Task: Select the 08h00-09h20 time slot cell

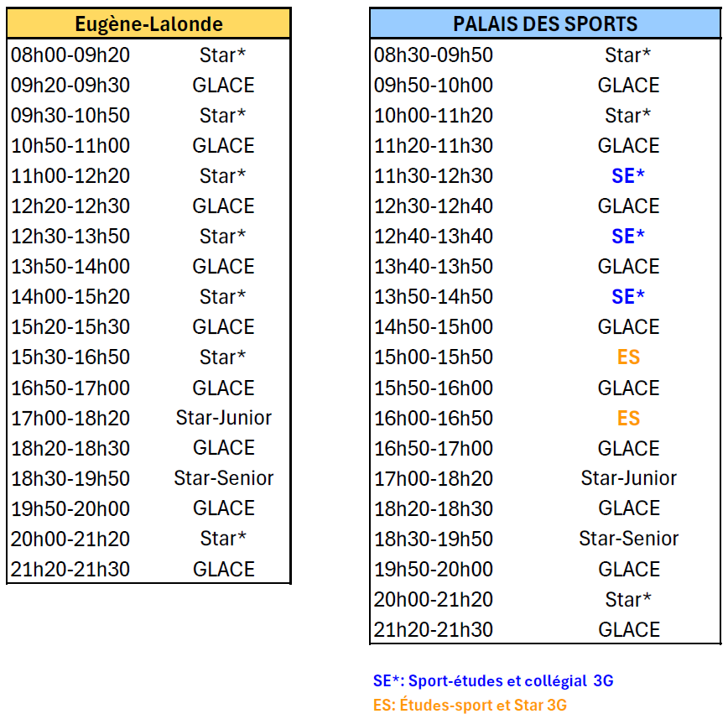Action: coord(70,55)
